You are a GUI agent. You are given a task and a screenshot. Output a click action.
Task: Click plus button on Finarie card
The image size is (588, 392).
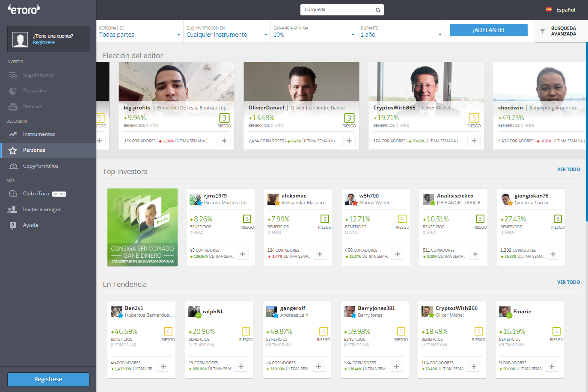click(552, 366)
